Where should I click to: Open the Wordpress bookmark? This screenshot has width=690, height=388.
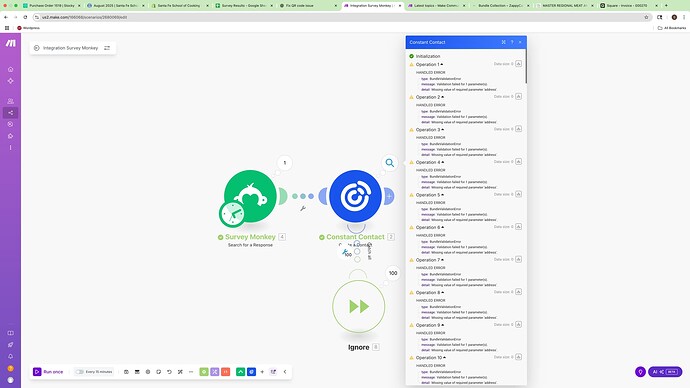(x=29, y=28)
